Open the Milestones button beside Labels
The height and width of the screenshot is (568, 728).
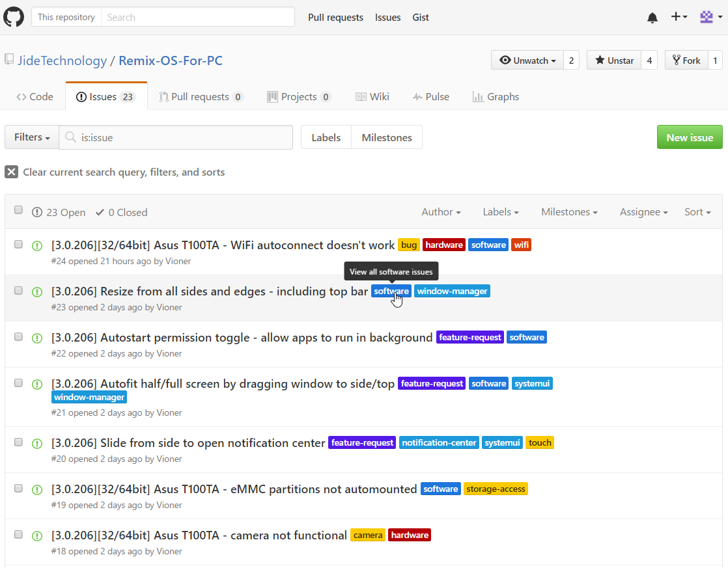point(387,137)
